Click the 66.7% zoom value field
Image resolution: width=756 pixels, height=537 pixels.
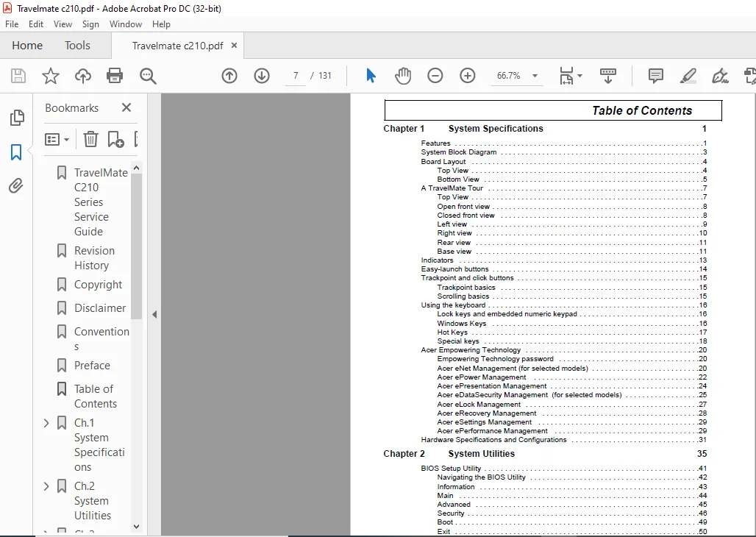[509, 76]
